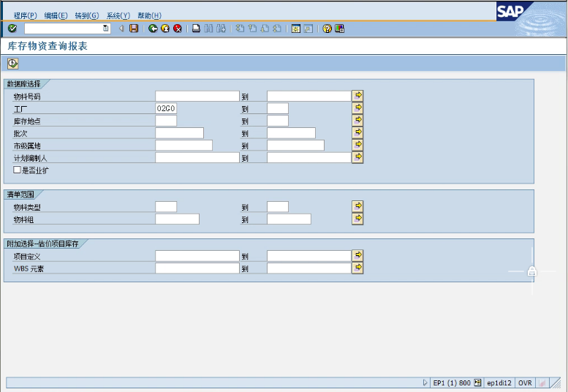The height and width of the screenshot is (392, 568).
Task: Click the Save diskette icon
Action: click(134, 29)
